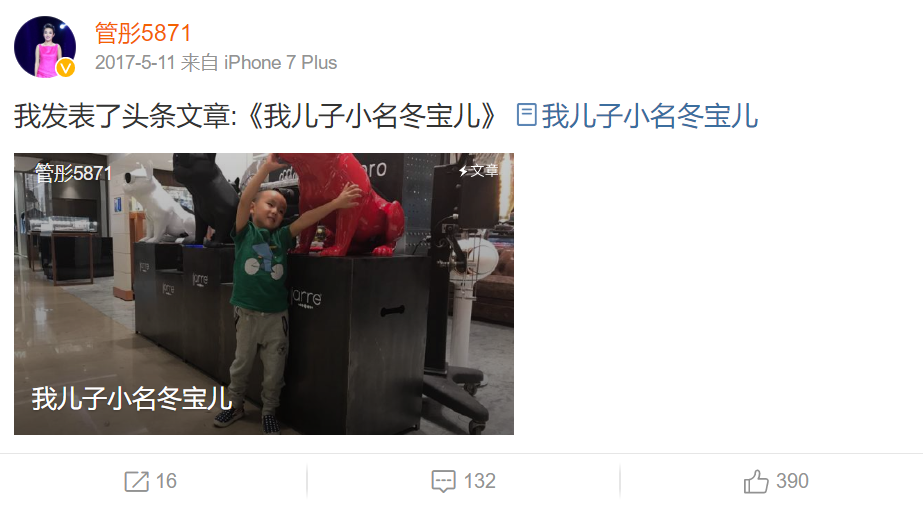Click the red dog statue in photo
The image size is (923, 507).
tap(346, 203)
